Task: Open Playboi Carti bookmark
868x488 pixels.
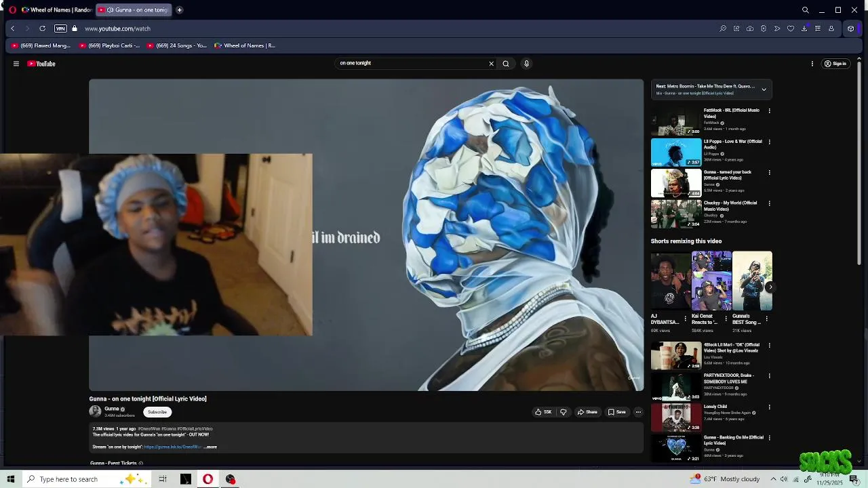Action: coord(109,46)
